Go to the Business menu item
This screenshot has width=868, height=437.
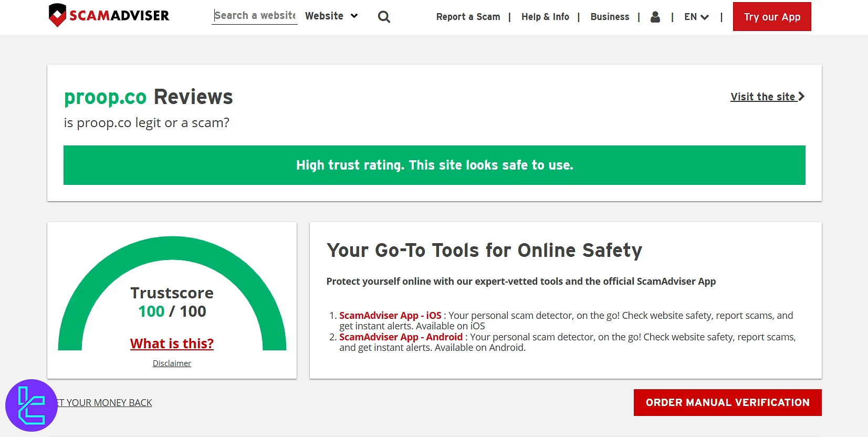(610, 17)
